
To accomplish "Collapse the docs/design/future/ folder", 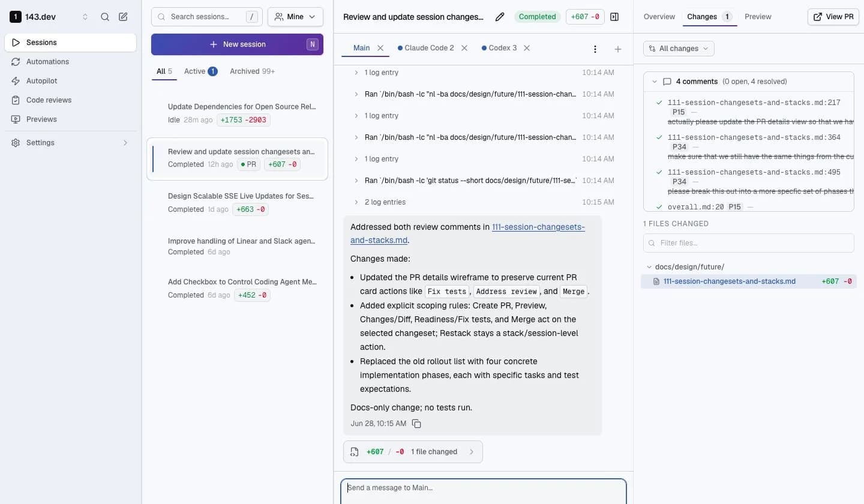I will point(649,267).
